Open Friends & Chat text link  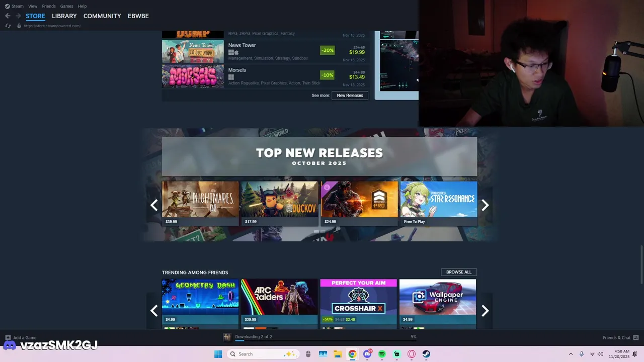coord(617,338)
